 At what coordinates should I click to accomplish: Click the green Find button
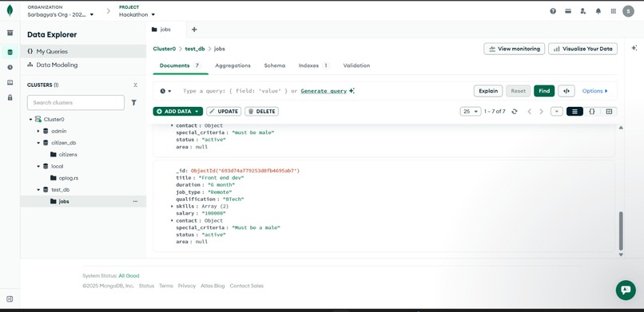pyautogui.click(x=544, y=91)
